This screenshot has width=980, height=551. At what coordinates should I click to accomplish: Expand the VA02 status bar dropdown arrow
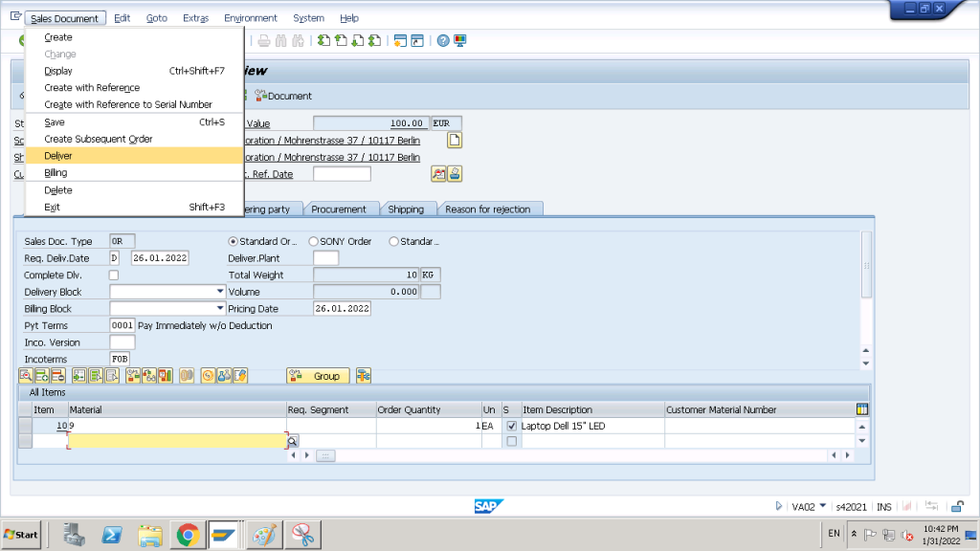[x=822, y=506]
